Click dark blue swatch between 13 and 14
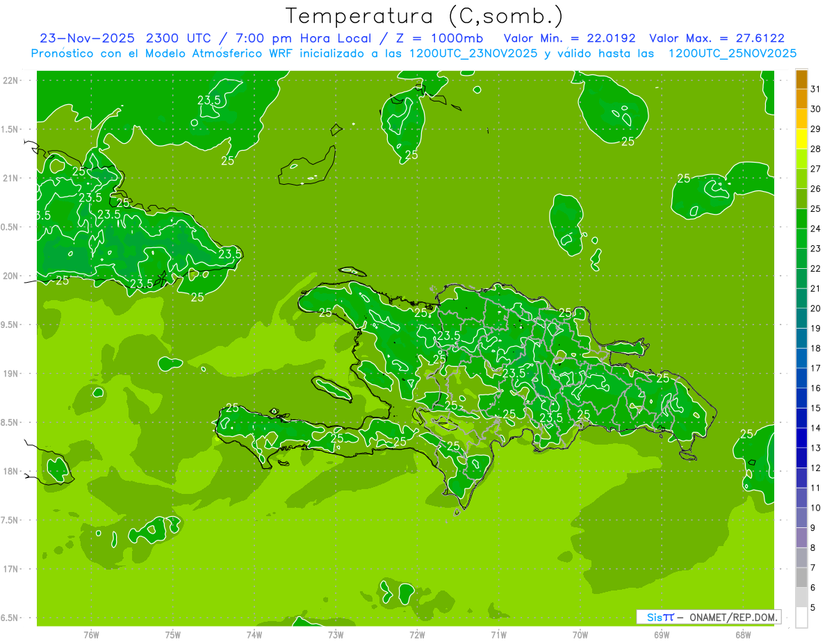 801,438
